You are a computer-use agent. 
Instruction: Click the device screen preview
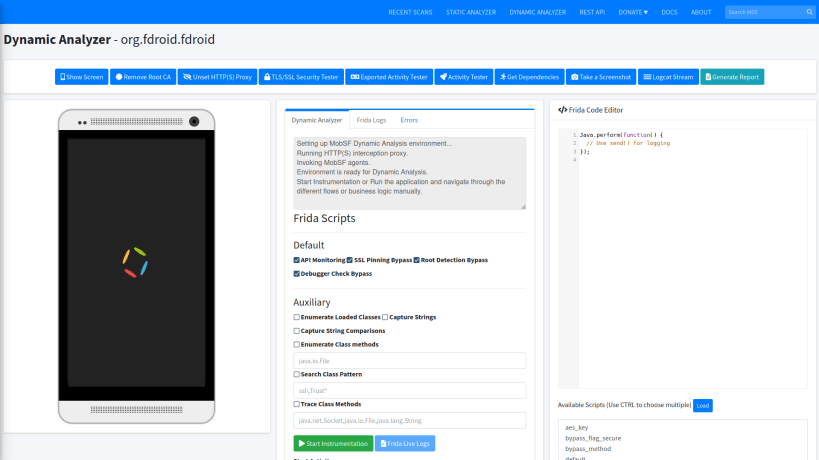[x=136, y=263]
